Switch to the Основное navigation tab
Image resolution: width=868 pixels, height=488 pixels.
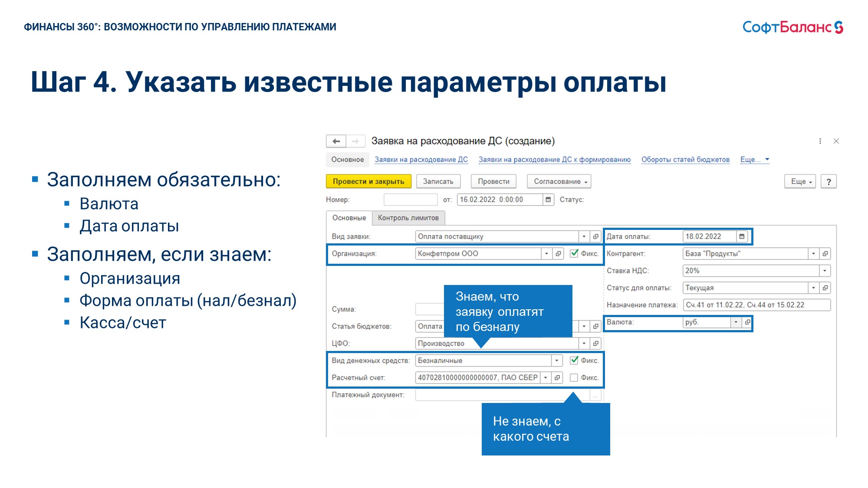(348, 160)
